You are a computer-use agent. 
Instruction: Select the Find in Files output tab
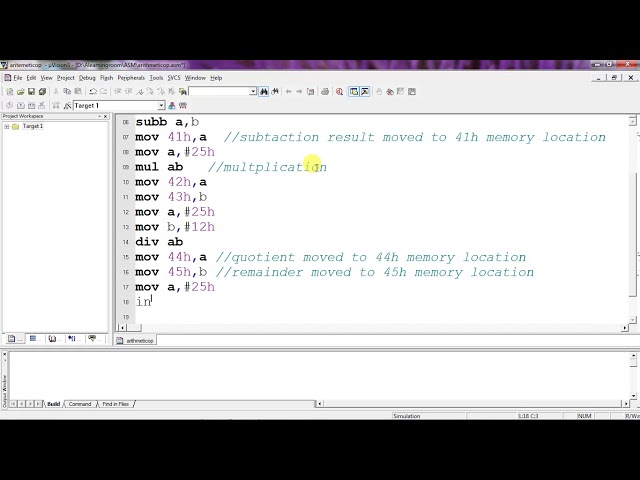click(116, 404)
